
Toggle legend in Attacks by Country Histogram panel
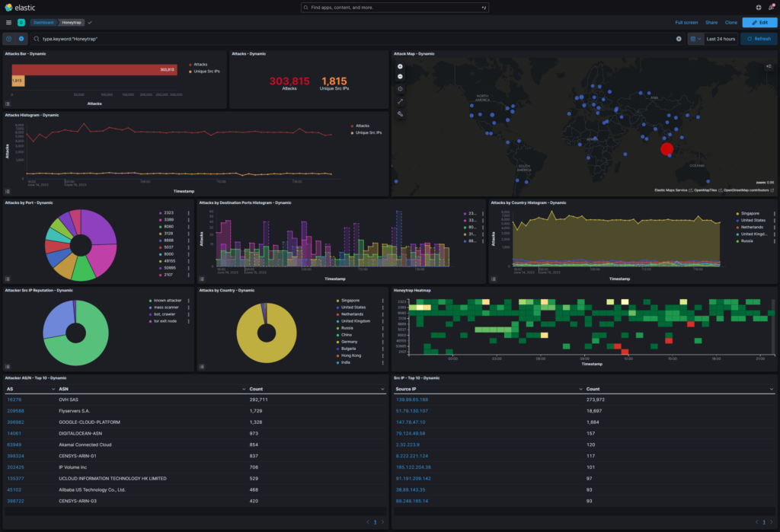(x=493, y=279)
